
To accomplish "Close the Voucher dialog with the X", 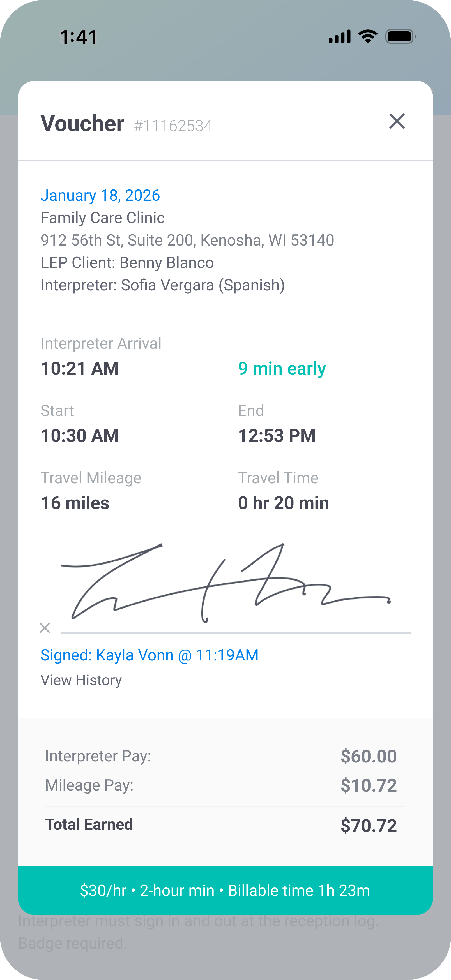I will pos(397,121).
